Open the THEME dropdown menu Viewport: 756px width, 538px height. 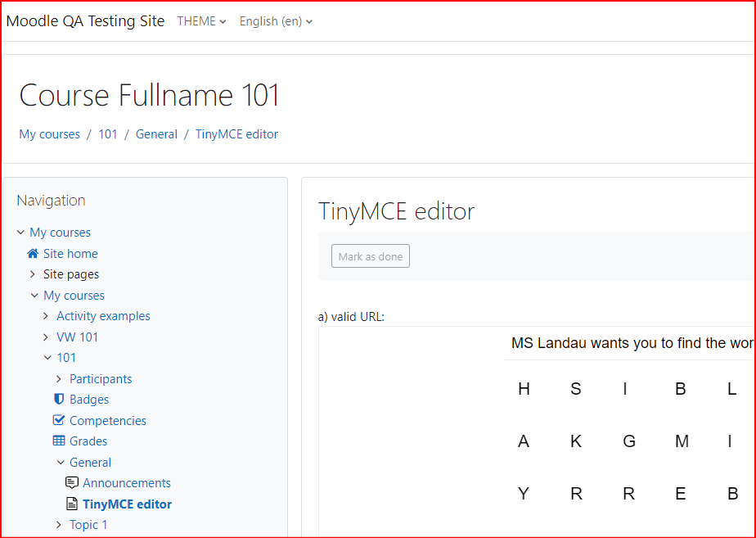coord(201,21)
